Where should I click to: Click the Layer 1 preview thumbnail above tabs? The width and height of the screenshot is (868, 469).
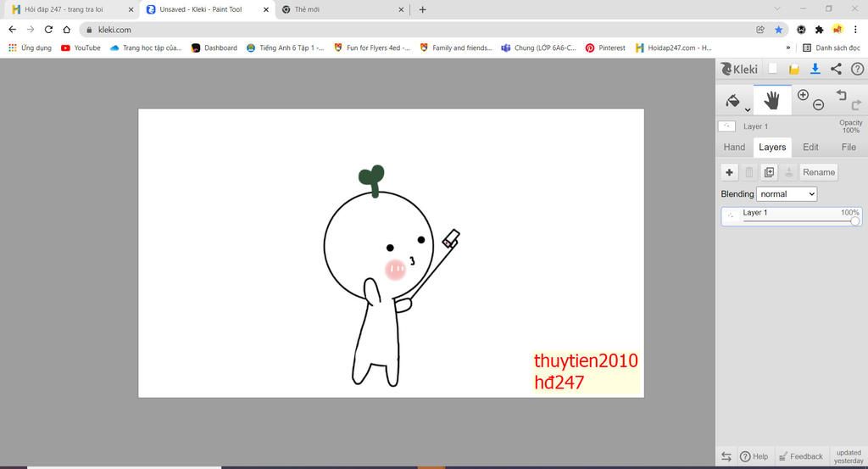(726, 126)
